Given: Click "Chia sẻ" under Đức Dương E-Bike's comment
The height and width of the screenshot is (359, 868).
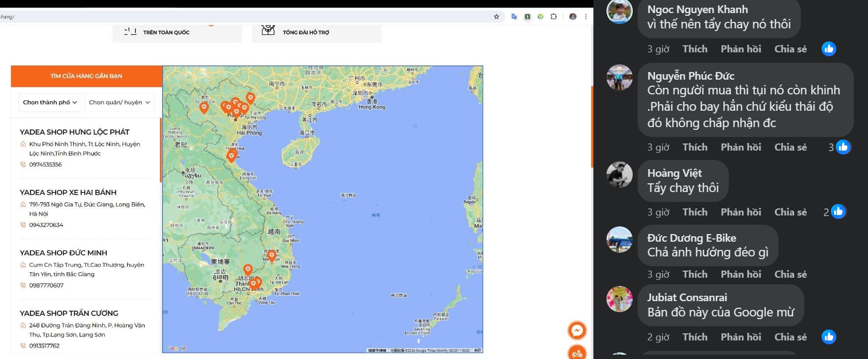Looking at the screenshot, I should (x=790, y=274).
